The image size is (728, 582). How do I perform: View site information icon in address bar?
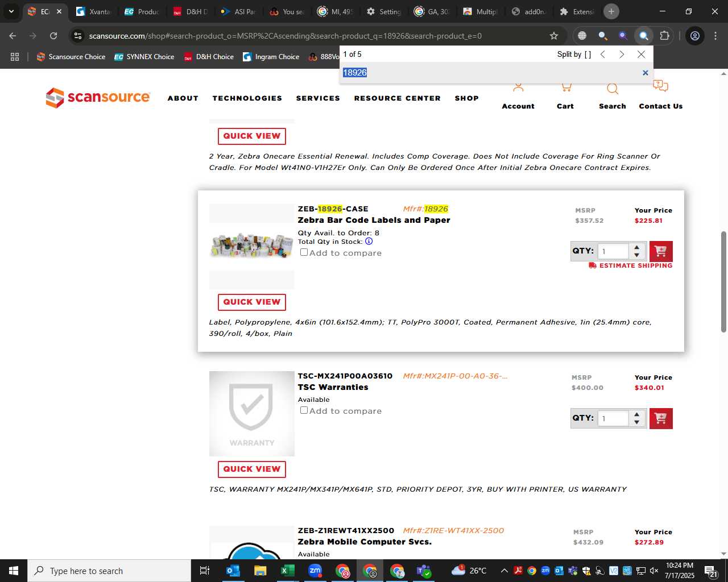(x=78, y=36)
